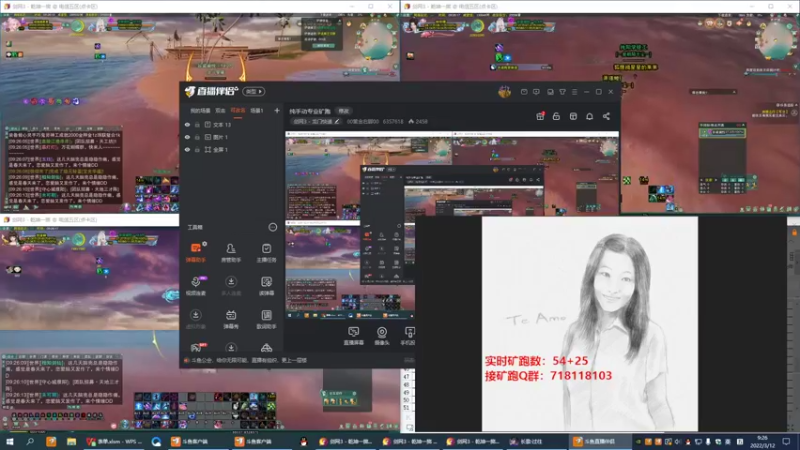Screen dimensions: 800x450
Task: Click the 直播伴侣 logo
Action: 212,91
